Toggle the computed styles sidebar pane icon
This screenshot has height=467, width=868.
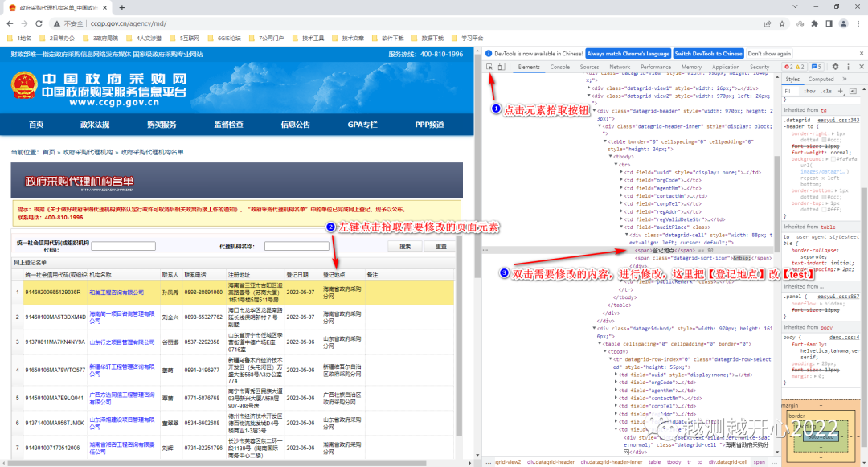(x=853, y=91)
